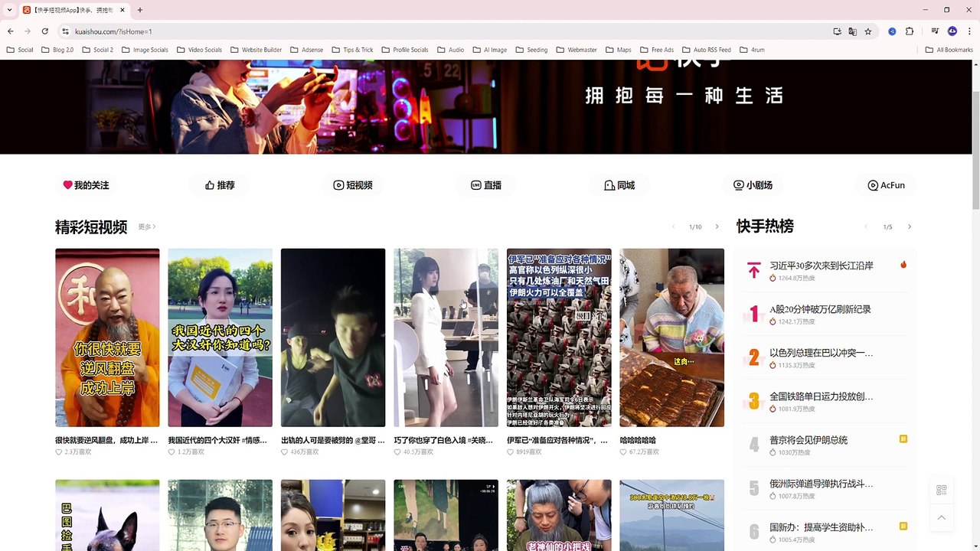Image resolution: width=980 pixels, height=551 pixels.
Task: Click the install app icon in address bar
Action: coord(837,31)
